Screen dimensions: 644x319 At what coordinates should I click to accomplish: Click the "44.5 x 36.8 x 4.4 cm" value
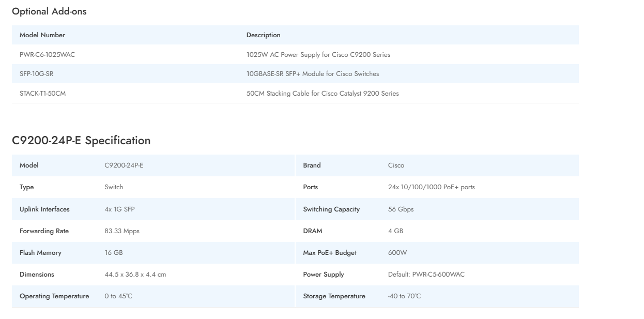[x=135, y=275]
